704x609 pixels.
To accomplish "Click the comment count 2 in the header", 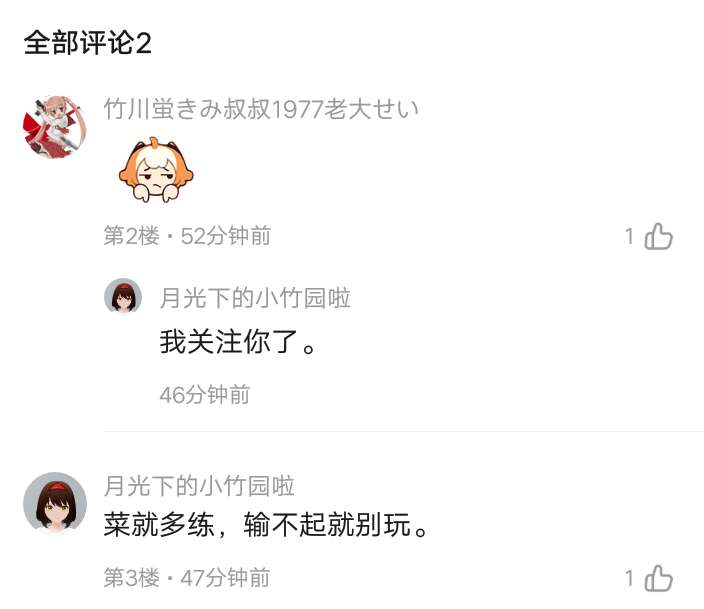I will tap(143, 44).
